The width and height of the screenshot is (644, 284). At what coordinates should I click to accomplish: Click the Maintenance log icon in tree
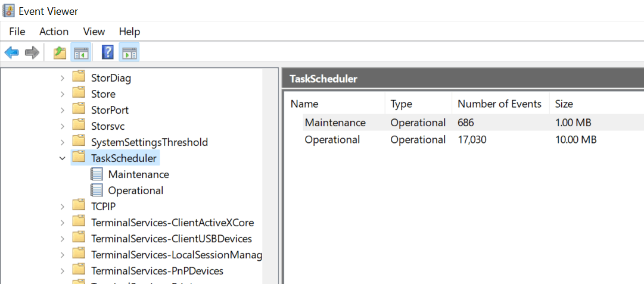pos(96,174)
